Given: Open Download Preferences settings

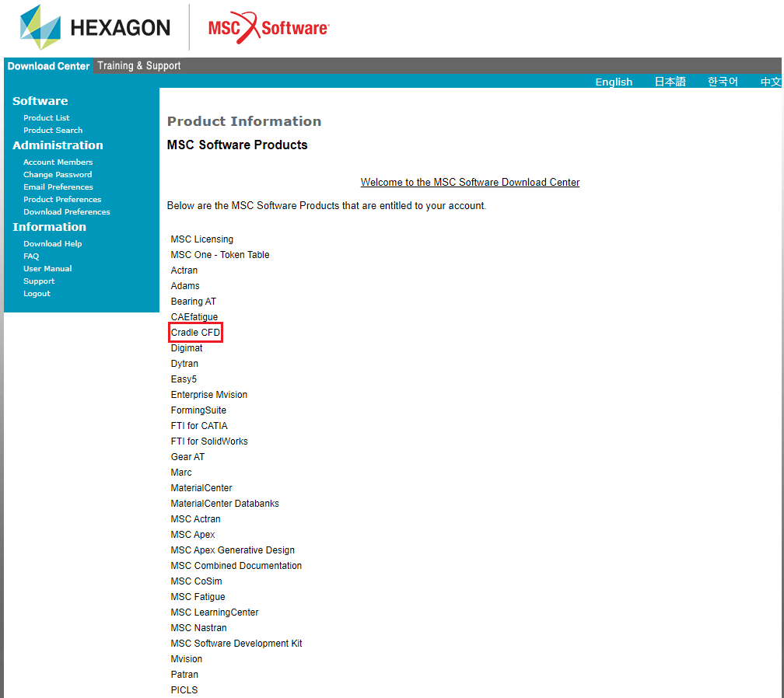Looking at the screenshot, I should [66, 212].
